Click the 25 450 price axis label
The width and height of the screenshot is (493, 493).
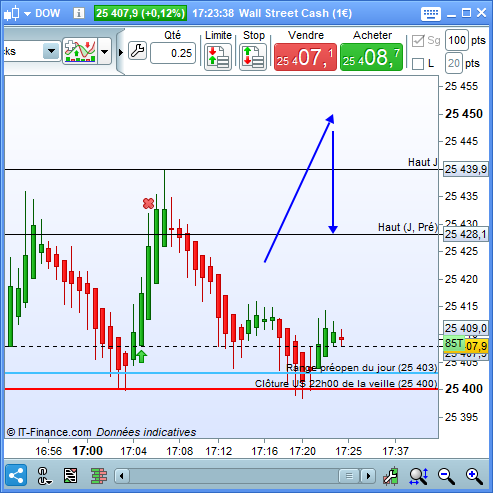pos(464,114)
